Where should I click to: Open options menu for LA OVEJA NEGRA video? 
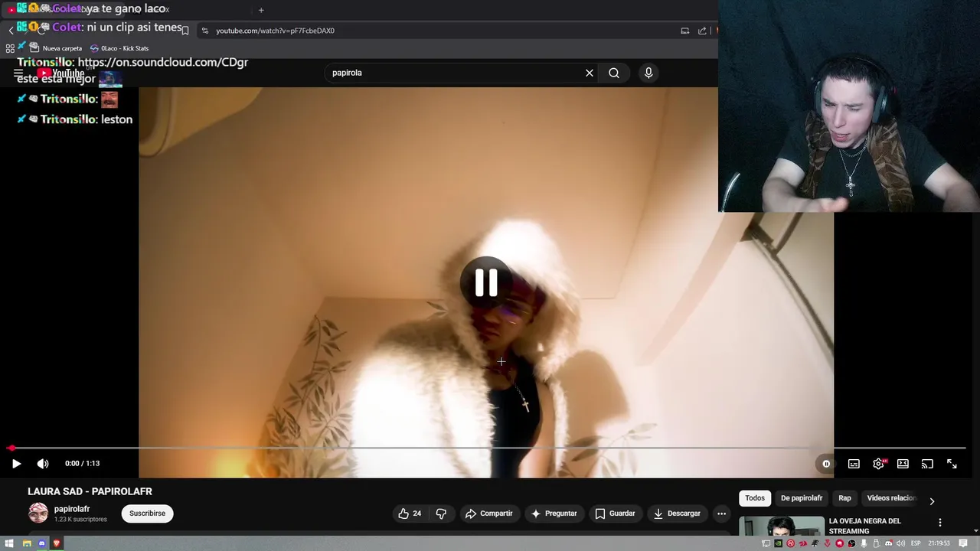[940, 523]
